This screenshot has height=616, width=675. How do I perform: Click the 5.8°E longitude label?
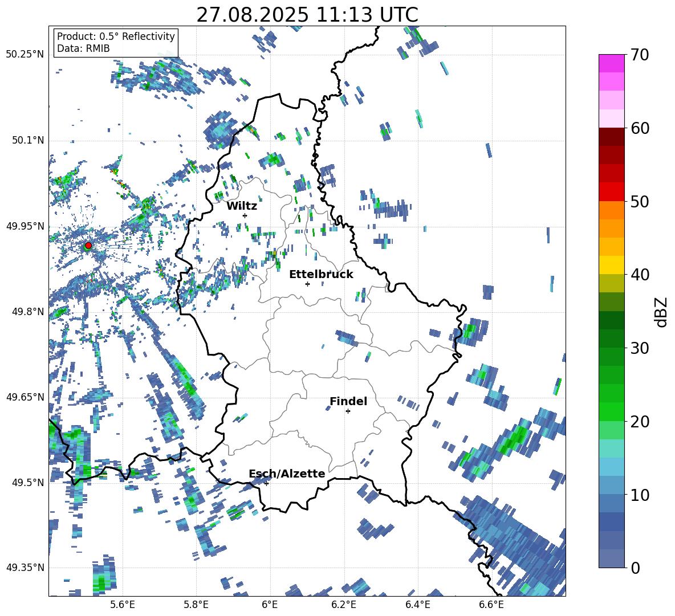click(x=196, y=605)
